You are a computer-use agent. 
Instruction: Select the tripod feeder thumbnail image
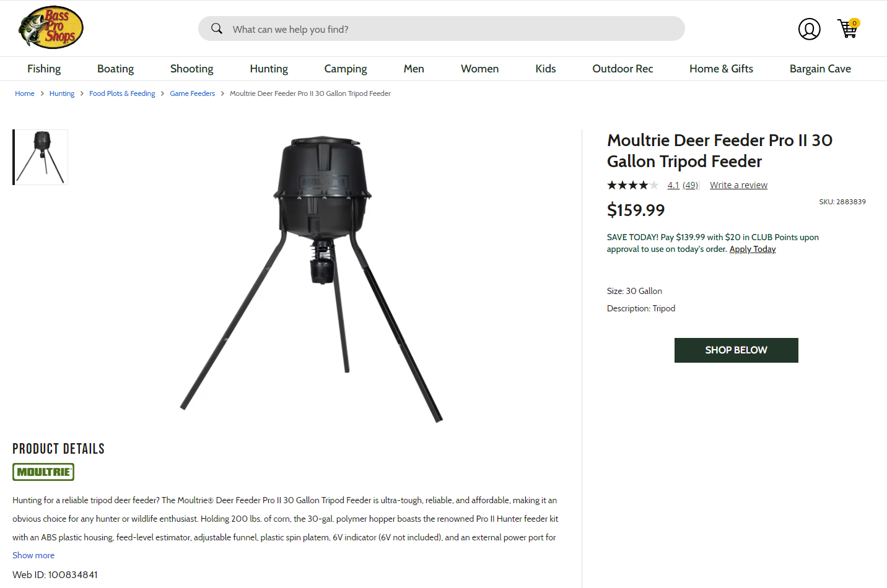pos(41,157)
